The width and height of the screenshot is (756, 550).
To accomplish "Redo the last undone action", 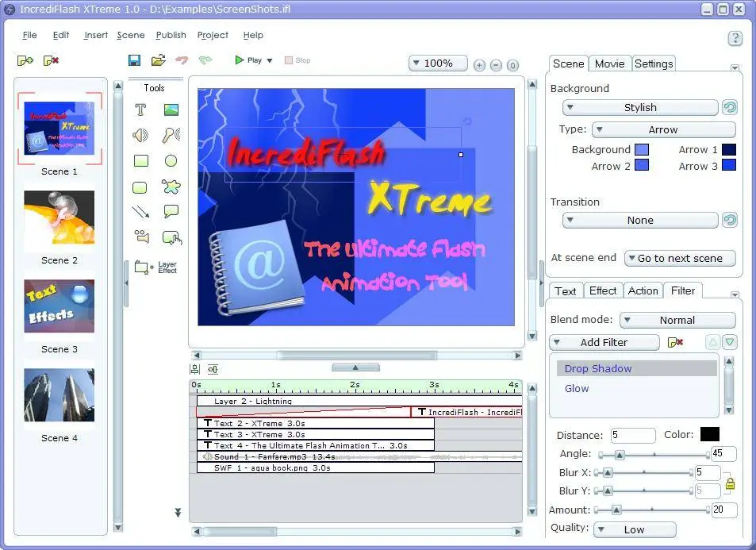I will coord(205,60).
